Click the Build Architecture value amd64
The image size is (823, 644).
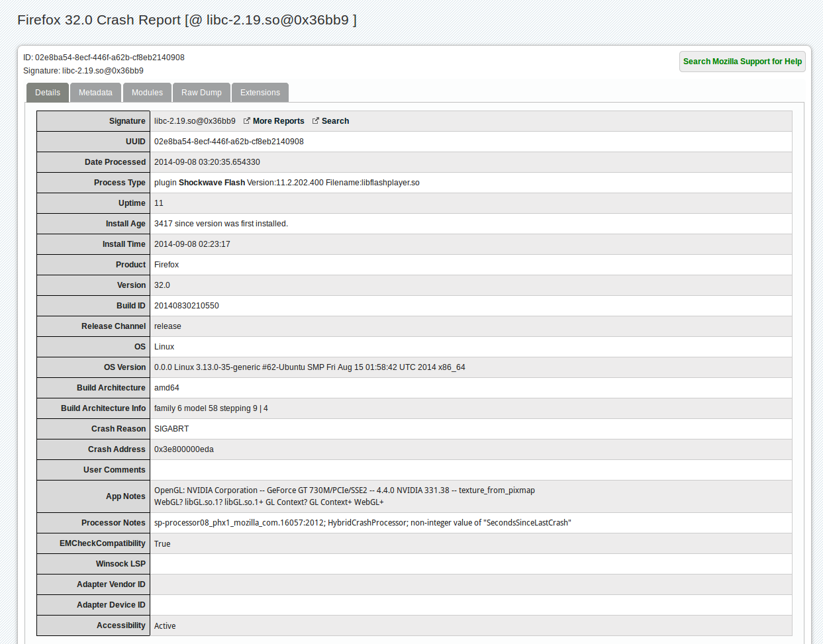tap(167, 388)
